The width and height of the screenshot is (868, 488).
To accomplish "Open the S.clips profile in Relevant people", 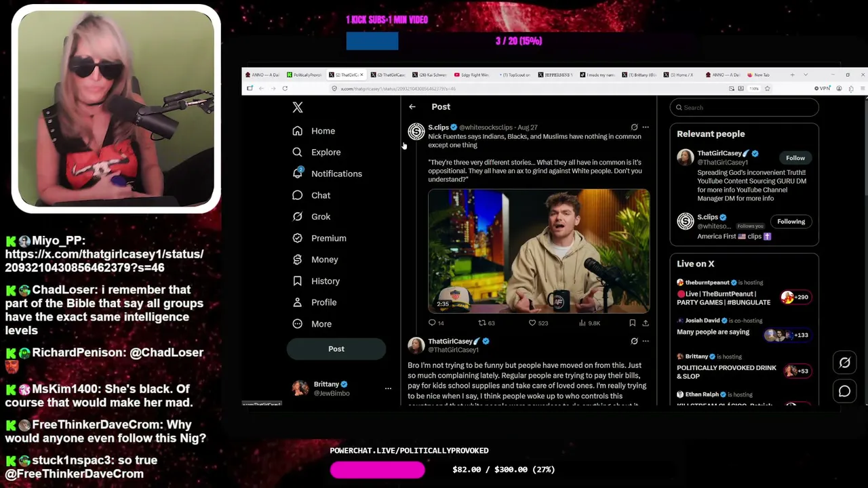I will point(707,217).
